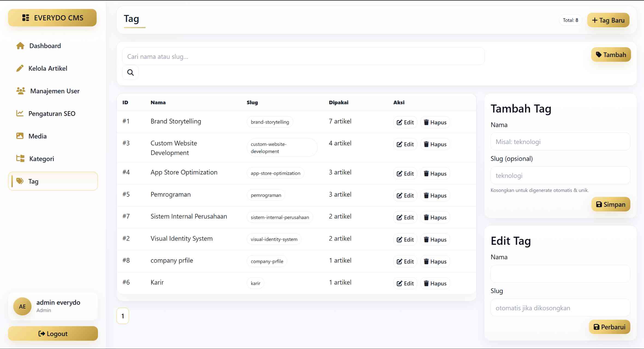Click the company-prfile slug chip
The width and height of the screenshot is (644, 349).
[x=267, y=261]
